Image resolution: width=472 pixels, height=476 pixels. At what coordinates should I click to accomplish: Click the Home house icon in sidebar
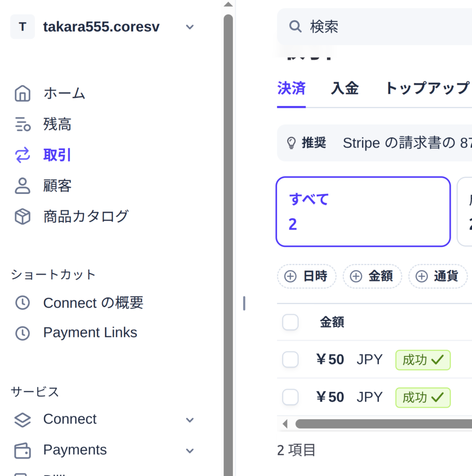[22, 93]
